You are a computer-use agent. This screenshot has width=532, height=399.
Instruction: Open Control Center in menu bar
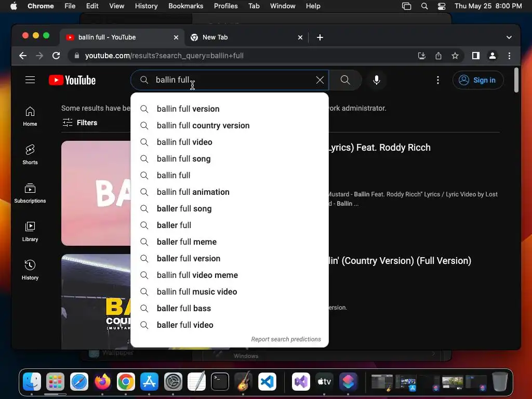point(442,6)
